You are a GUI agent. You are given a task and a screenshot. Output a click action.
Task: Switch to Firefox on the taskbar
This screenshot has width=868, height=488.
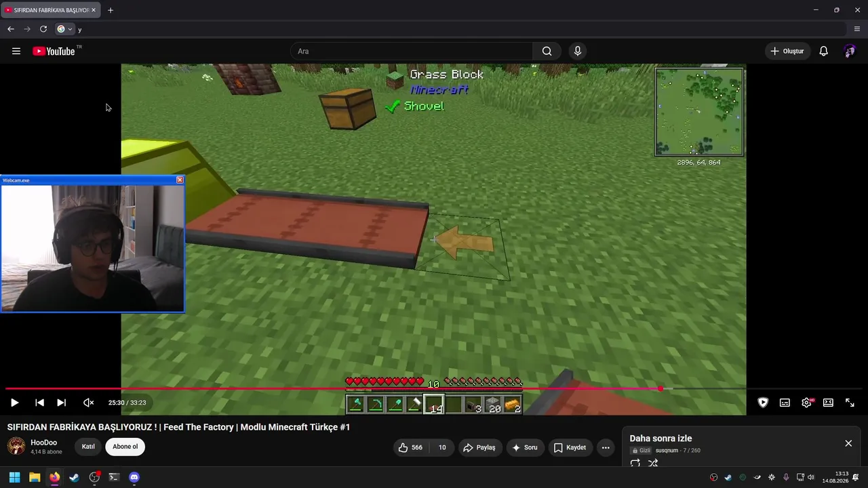coord(54,477)
